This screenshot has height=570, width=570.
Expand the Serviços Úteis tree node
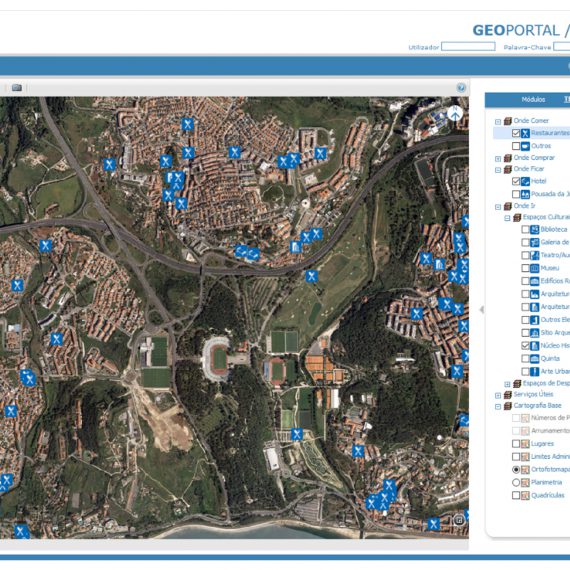[498, 395]
